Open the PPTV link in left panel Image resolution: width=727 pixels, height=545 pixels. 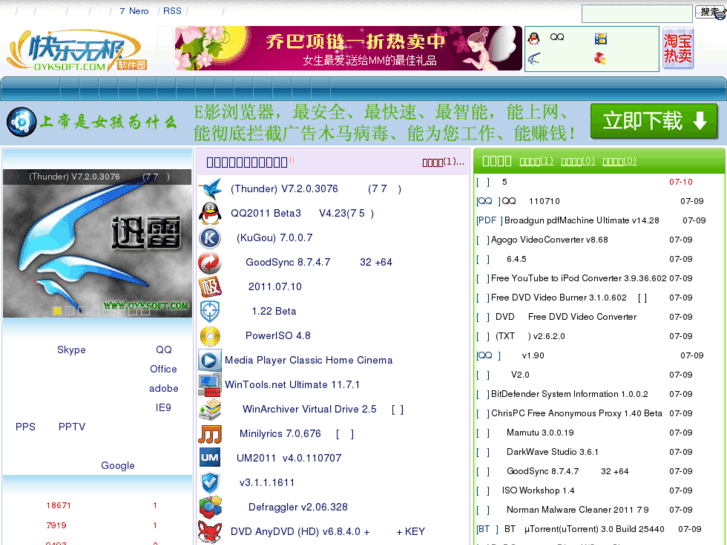pyautogui.click(x=72, y=427)
